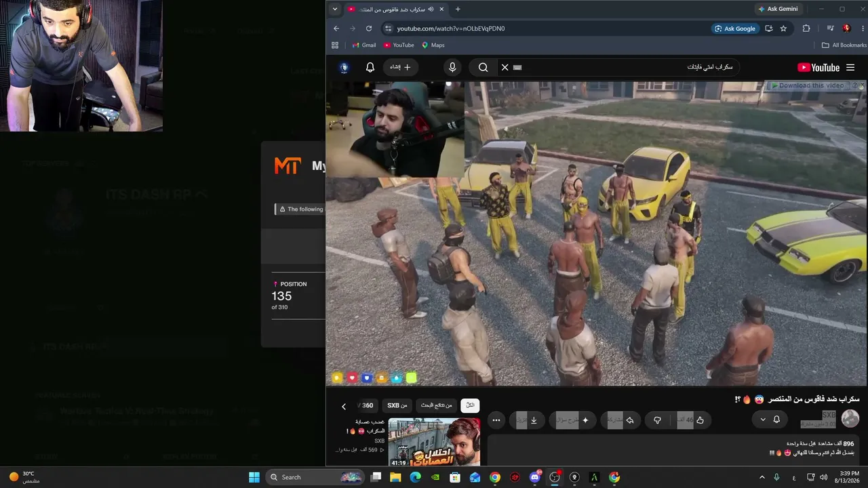Select the YouTube video browser tab
This screenshot has width=868, height=488.
(x=397, y=9)
